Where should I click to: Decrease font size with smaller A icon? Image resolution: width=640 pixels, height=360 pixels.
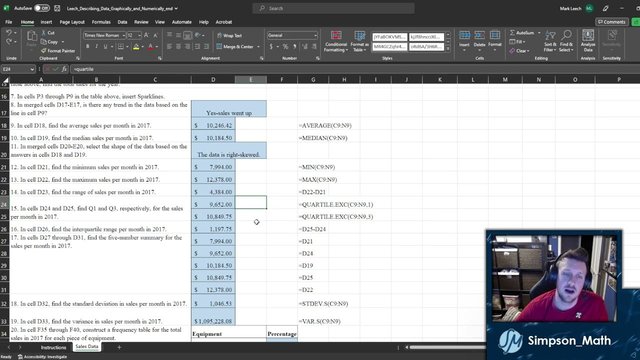pos(156,36)
